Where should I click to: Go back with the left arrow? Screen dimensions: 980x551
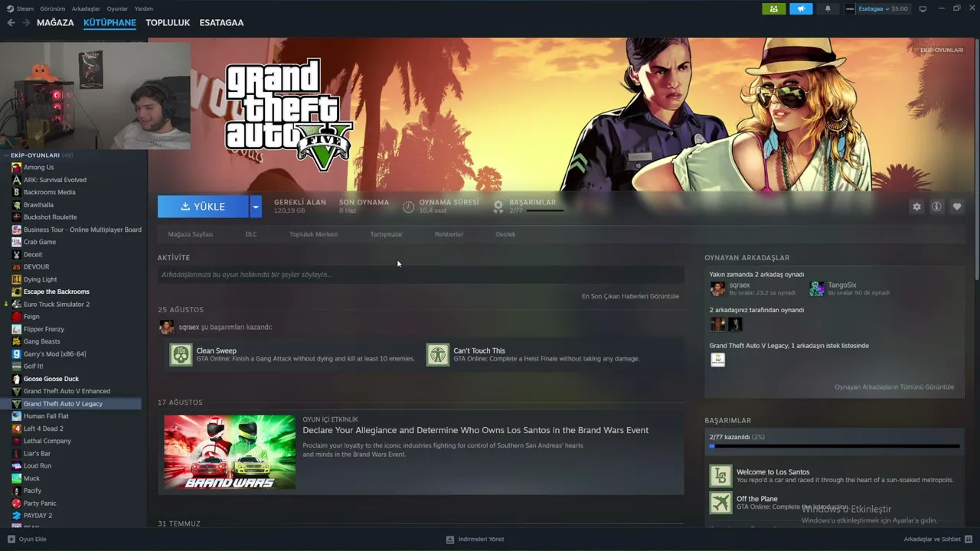(x=11, y=23)
